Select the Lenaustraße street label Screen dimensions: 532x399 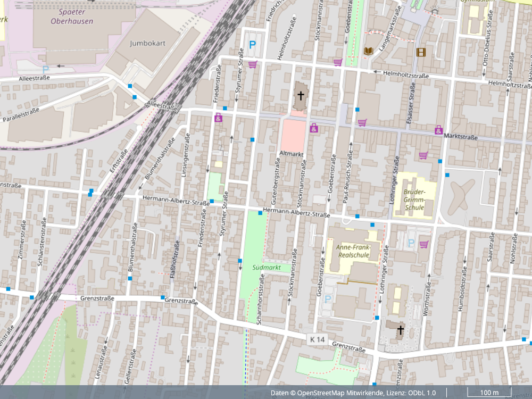pyautogui.click(x=101, y=362)
